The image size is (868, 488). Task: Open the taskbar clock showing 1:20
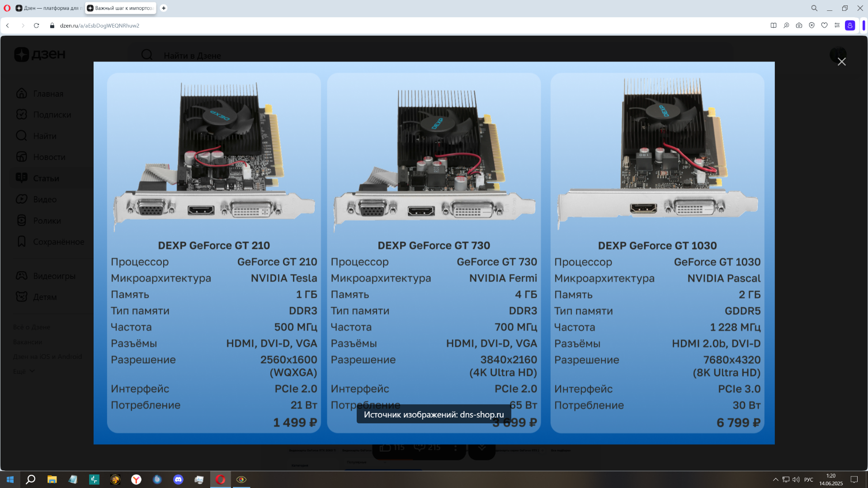pyautogui.click(x=831, y=479)
